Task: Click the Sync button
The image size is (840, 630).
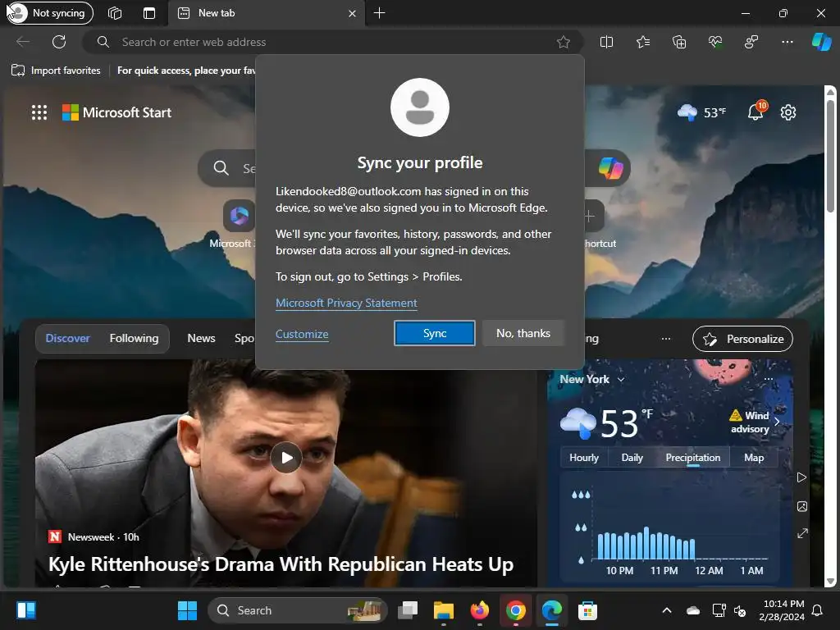Action: 435,333
